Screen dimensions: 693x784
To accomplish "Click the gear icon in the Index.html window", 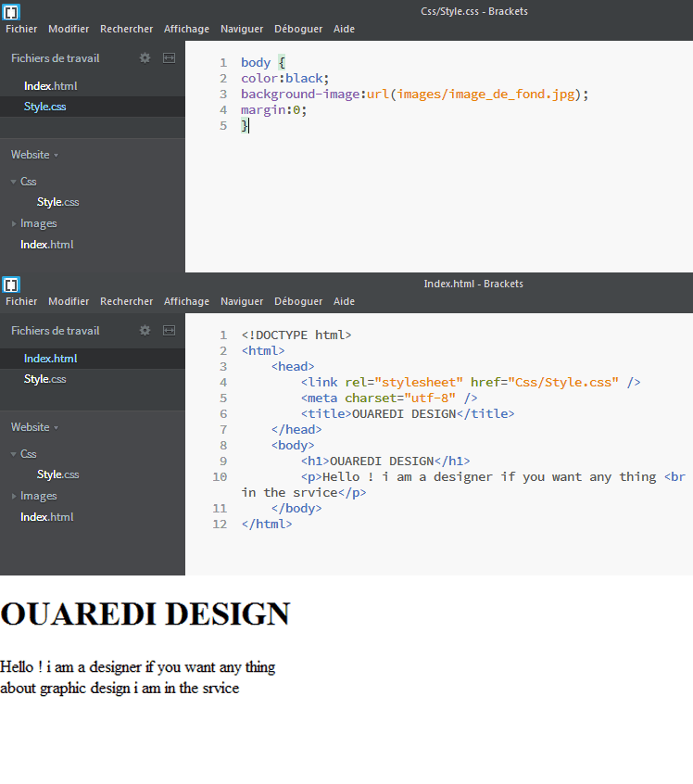I will [x=145, y=331].
